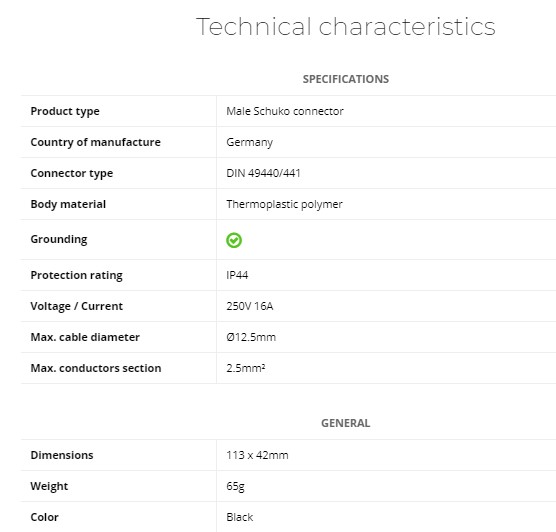Viewport: 556px width, 532px height.
Task: Click the 250V 16A value
Action: click(x=250, y=306)
